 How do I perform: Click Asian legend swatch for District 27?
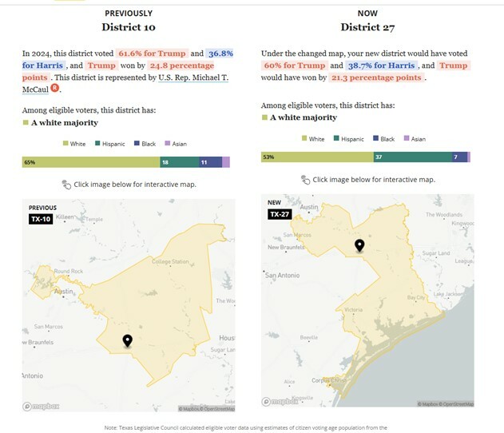click(407, 138)
